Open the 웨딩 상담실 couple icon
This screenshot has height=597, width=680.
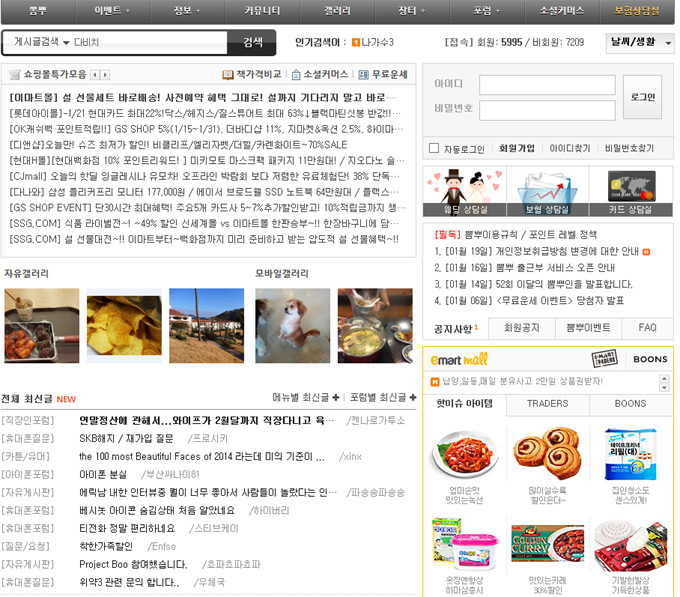click(464, 191)
